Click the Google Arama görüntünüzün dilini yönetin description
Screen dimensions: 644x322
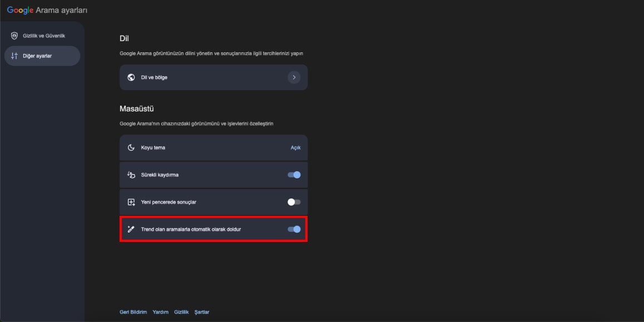211,53
